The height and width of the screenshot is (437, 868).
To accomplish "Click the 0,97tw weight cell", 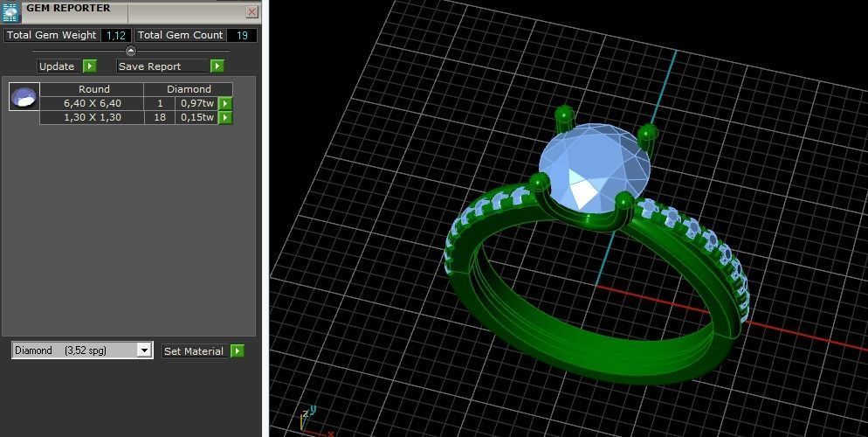I will point(197,104).
